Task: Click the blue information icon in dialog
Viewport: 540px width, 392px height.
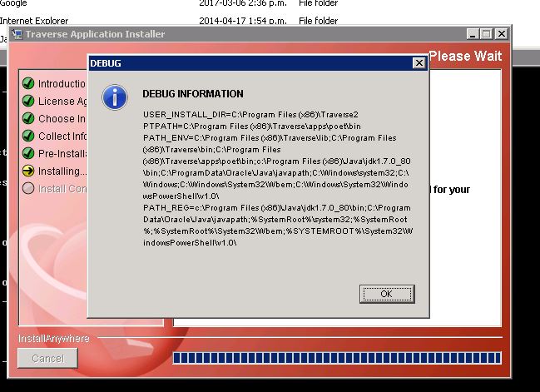Action: click(x=115, y=97)
